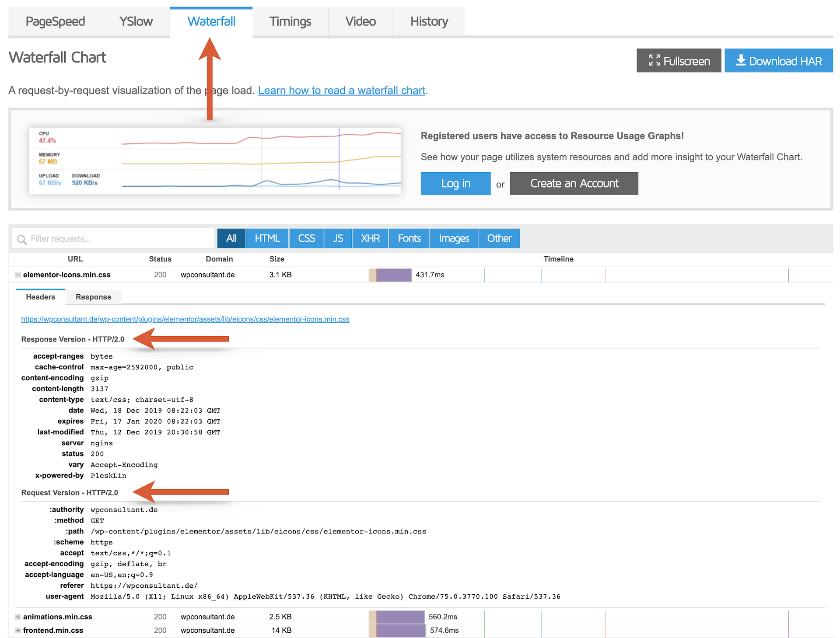Filter requests by Other
840x638 pixels.
pos(499,238)
